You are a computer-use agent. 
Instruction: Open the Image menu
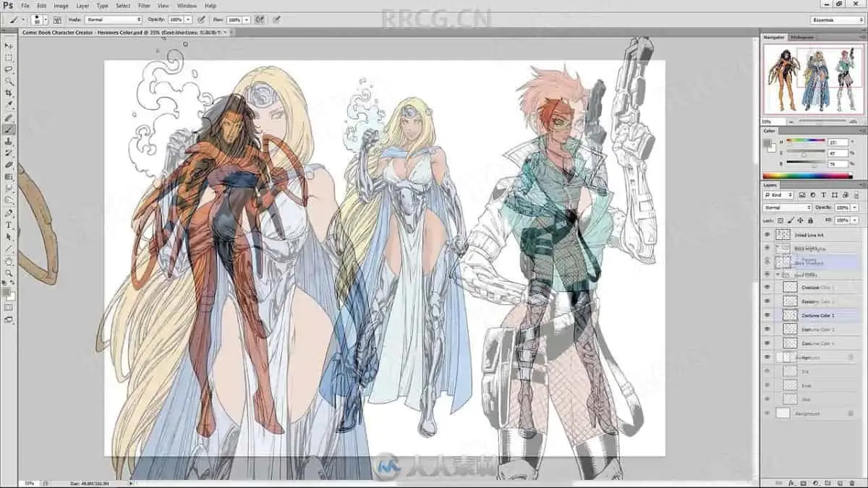click(x=61, y=6)
